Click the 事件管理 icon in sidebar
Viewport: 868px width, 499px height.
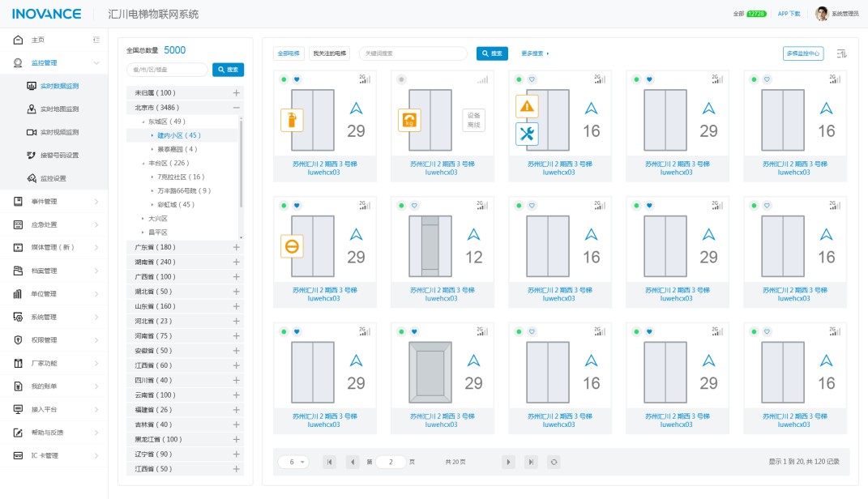point(19,202)
